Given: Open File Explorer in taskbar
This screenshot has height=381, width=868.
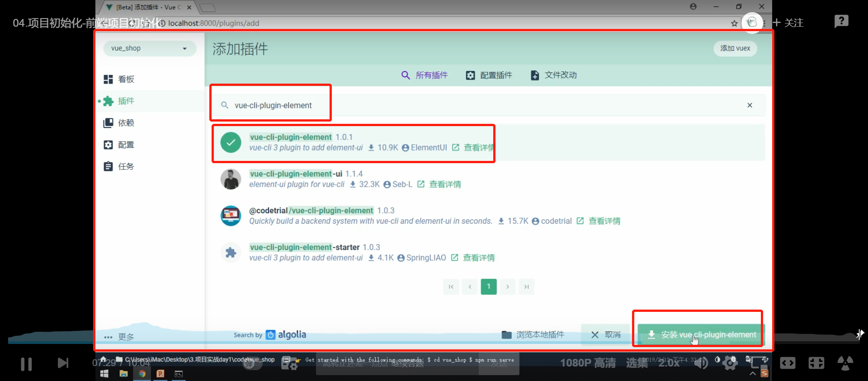Looking at the screenshot, I should click(123, 374).
